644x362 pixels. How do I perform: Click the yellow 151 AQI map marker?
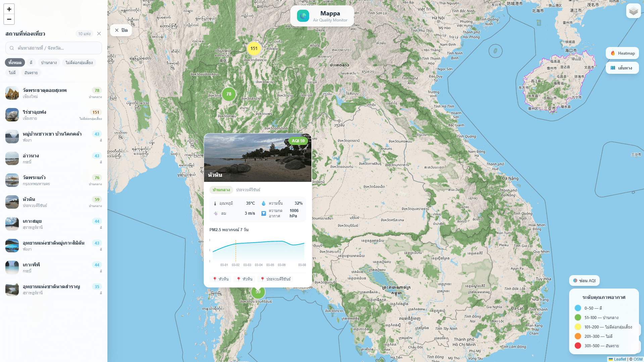point(254,49)
